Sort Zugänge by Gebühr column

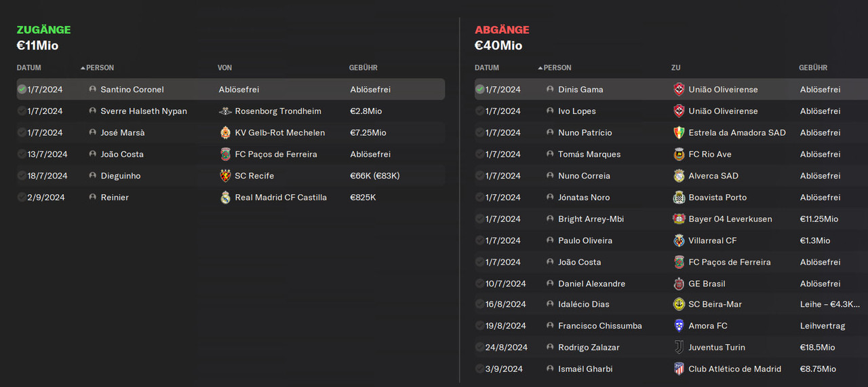coord(363,68)
